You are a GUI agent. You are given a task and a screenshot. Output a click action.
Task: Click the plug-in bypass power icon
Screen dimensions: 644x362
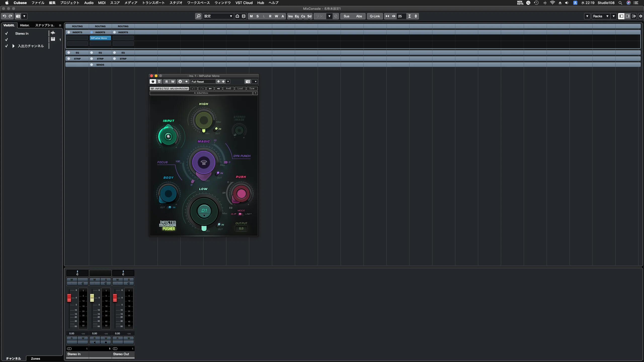pos(153,81)
